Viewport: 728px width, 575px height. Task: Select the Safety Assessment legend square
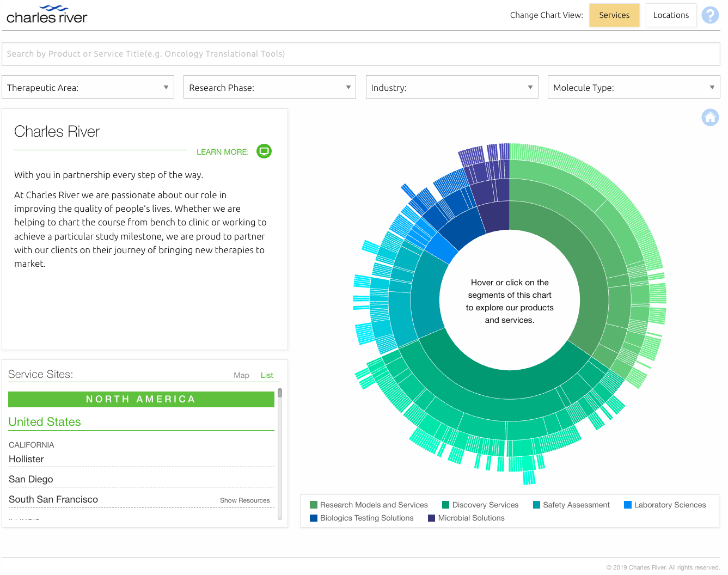pyautogui.click(x=536, y=505)
